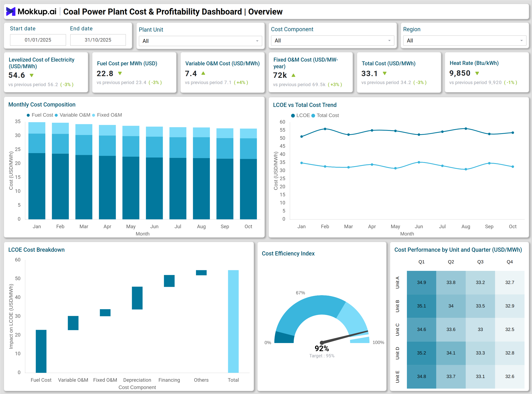Click the Fuel Cost down trend arrow
532x394 pixels.
tap(120, 73)
